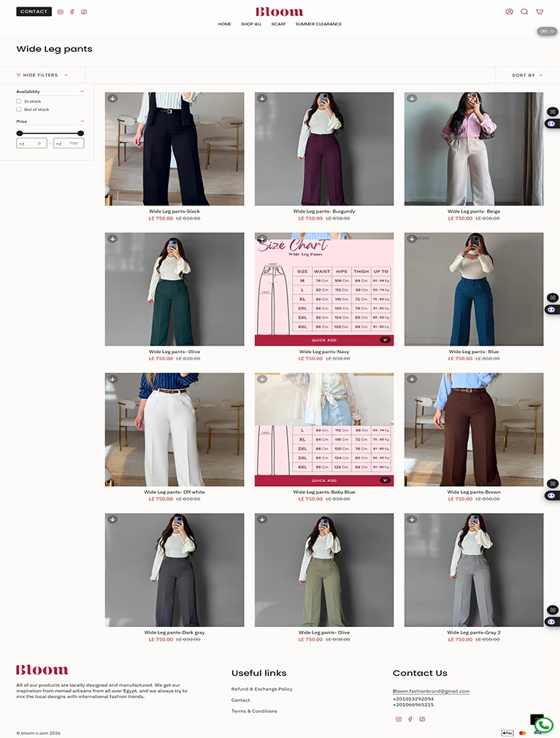Open the shopping cart icon
This screenshot has height=738, width=560.
(x=540, y=12)
